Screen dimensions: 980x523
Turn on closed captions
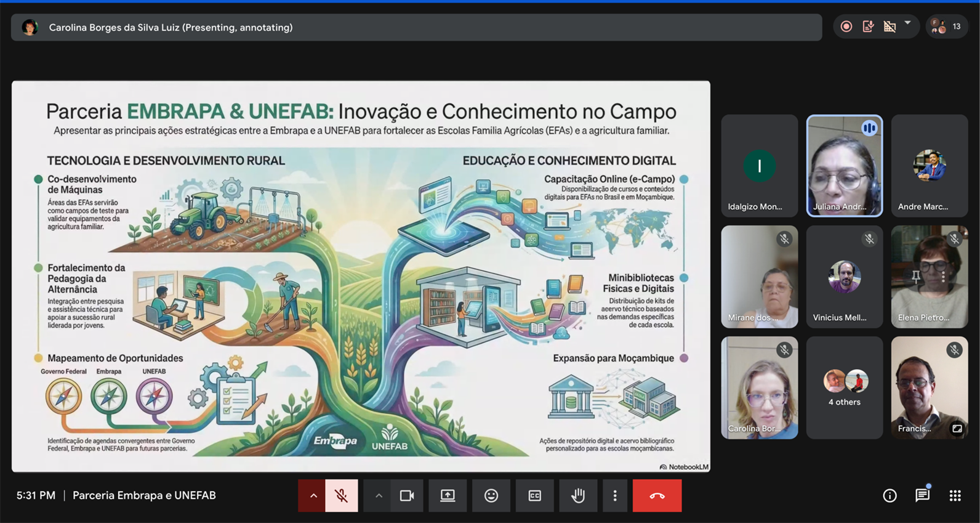534,495
